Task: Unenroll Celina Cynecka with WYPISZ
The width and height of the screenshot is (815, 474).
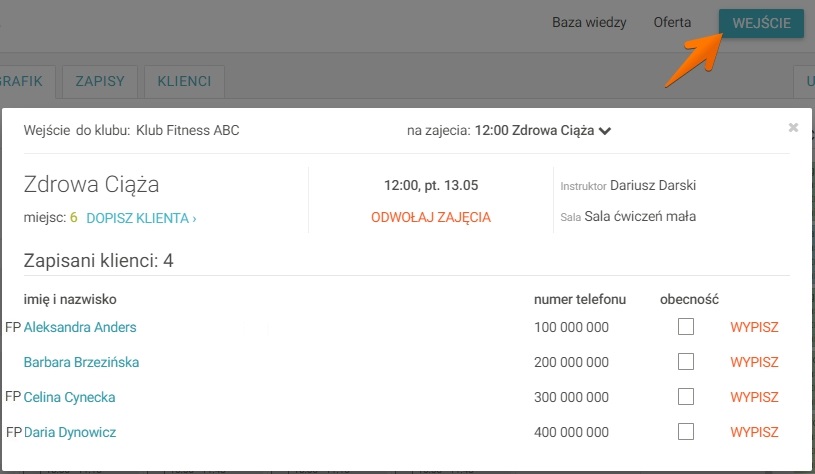Action: (x=755, y=397)
